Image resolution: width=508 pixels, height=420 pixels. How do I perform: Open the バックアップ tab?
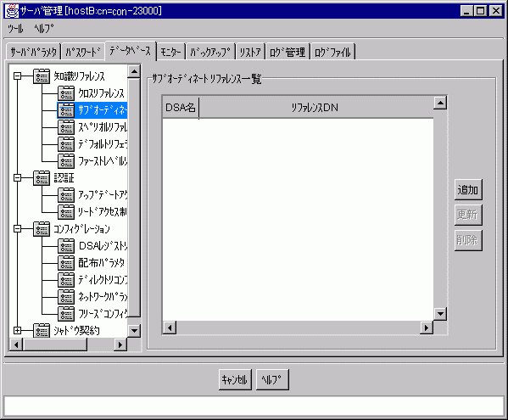[210, 52]
